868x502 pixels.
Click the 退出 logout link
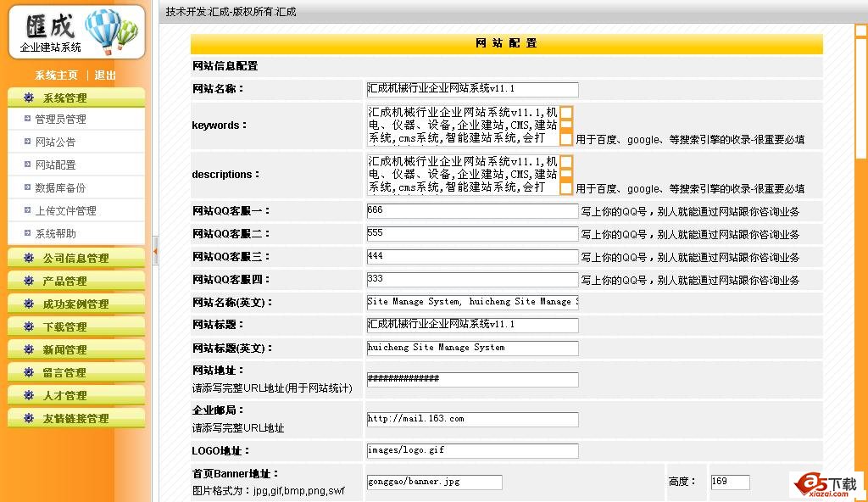coord(105,75)
